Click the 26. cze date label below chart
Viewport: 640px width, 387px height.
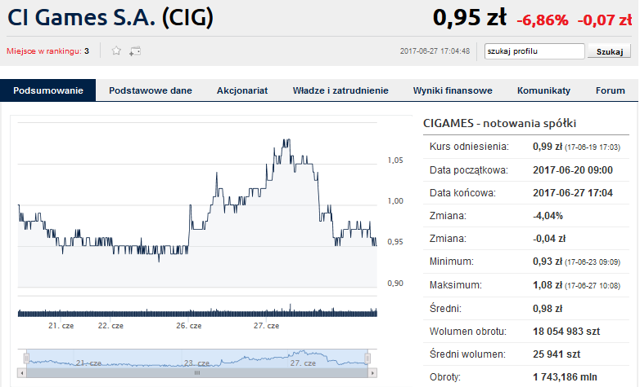[189, 326]
